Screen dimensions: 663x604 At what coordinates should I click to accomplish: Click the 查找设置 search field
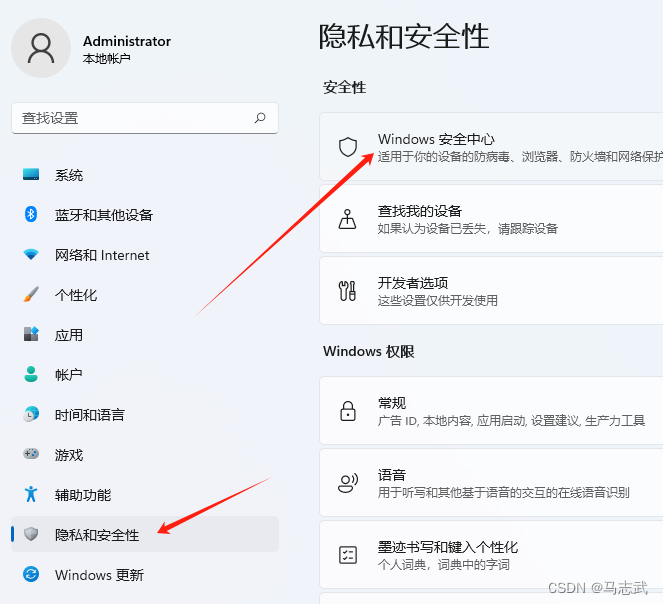point(145,118)
